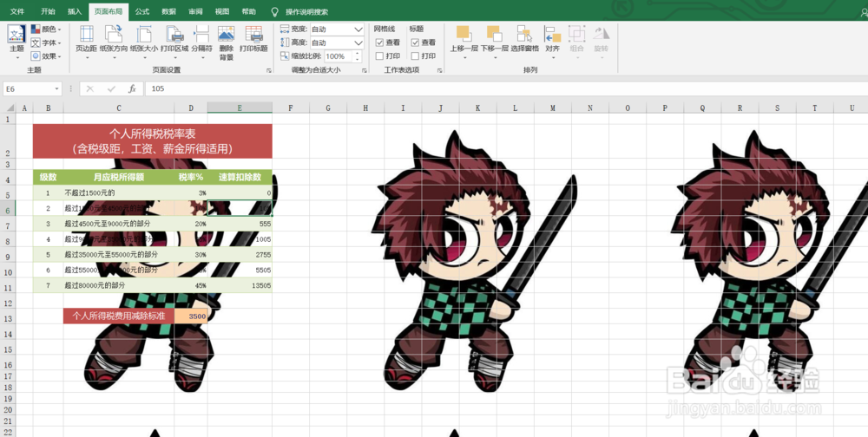This screenshot has width=868, height=437.
Task: Switch to the 帮助 tab
Action: coord(249,11)
